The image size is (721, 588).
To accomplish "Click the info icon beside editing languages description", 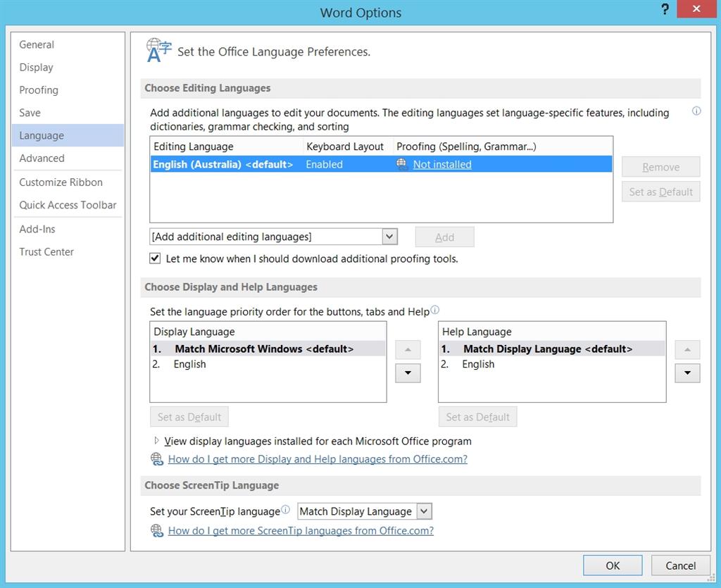I will [696, 111].
